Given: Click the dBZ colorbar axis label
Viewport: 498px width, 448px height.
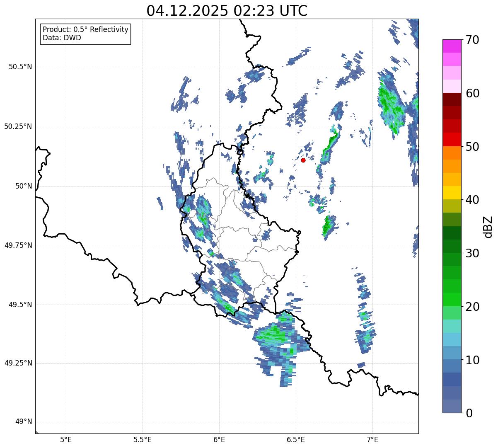Looking at the screenshot, I should point(488,227).
